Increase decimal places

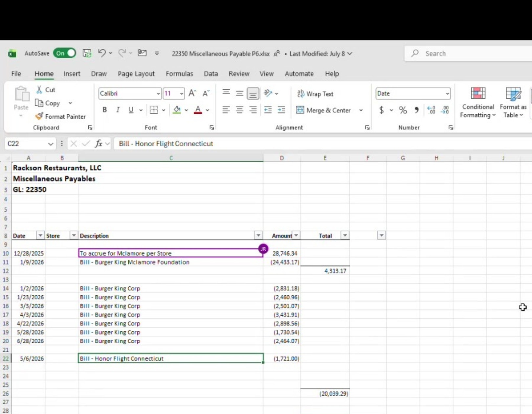point(431,110)
